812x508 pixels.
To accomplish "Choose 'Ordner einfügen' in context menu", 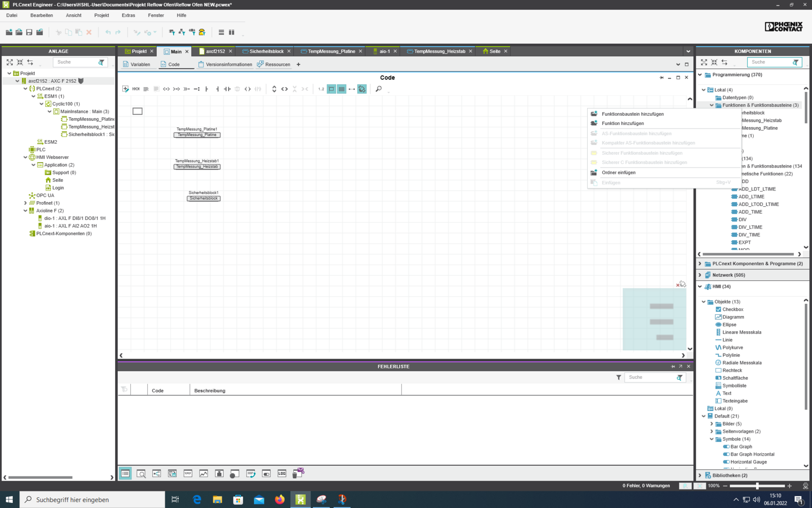I will pyautogui.click(x=618, y=173).
